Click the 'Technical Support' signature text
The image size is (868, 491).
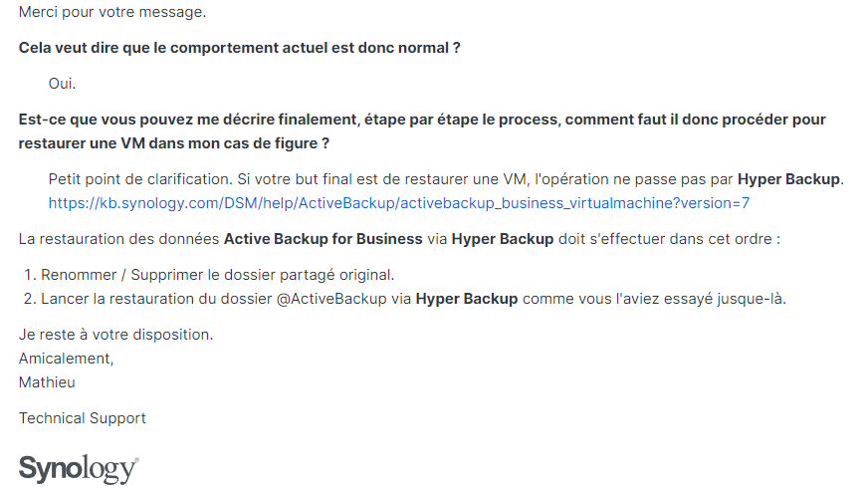[x=83, y=418]
